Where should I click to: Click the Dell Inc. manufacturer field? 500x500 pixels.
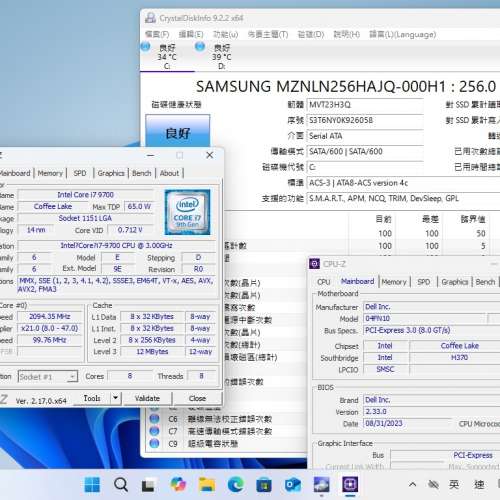[x=432, y=307]
